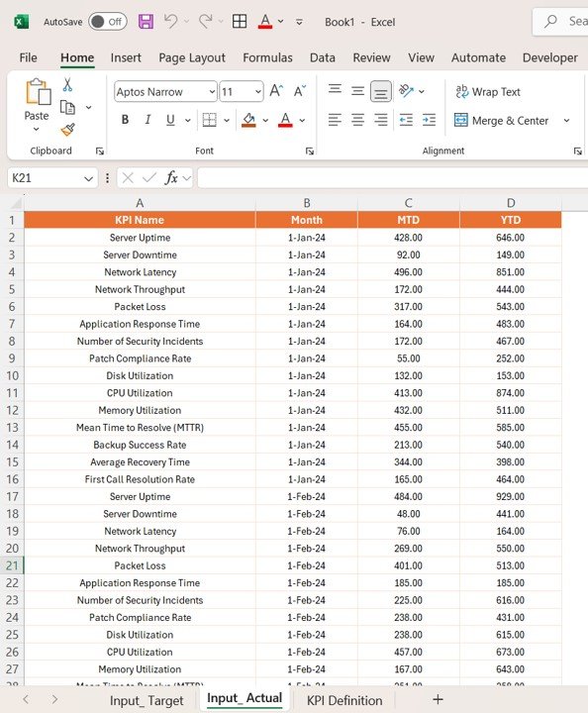Image resolution: width=588 pixels, height=713 pixels.
Task: Open the Alignment settings dialog launcher
Action: (577, 152)
